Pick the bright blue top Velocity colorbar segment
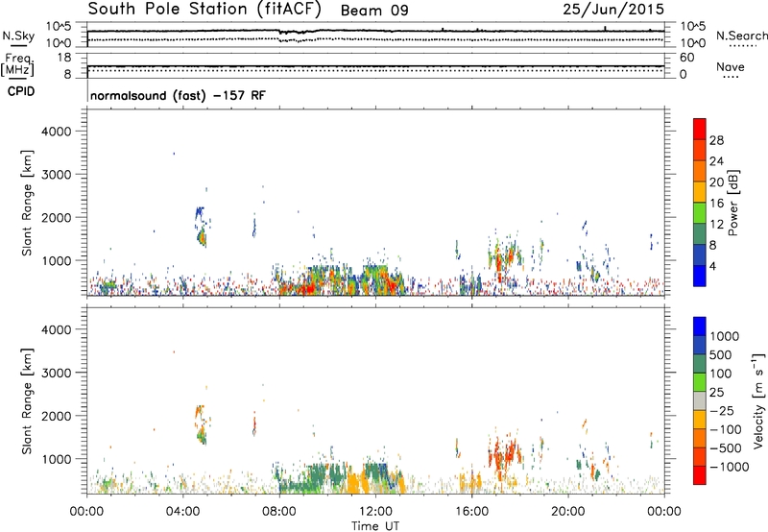 700,326
